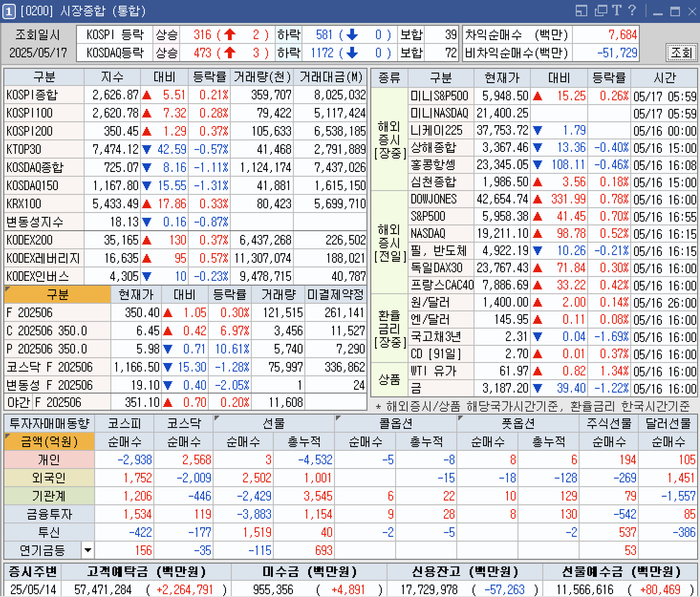
Task: Click the 주식선물 column header
Action: click(609, 423)
